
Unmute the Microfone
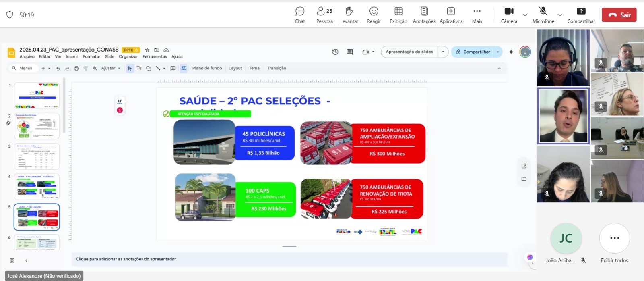click(543, 15)
